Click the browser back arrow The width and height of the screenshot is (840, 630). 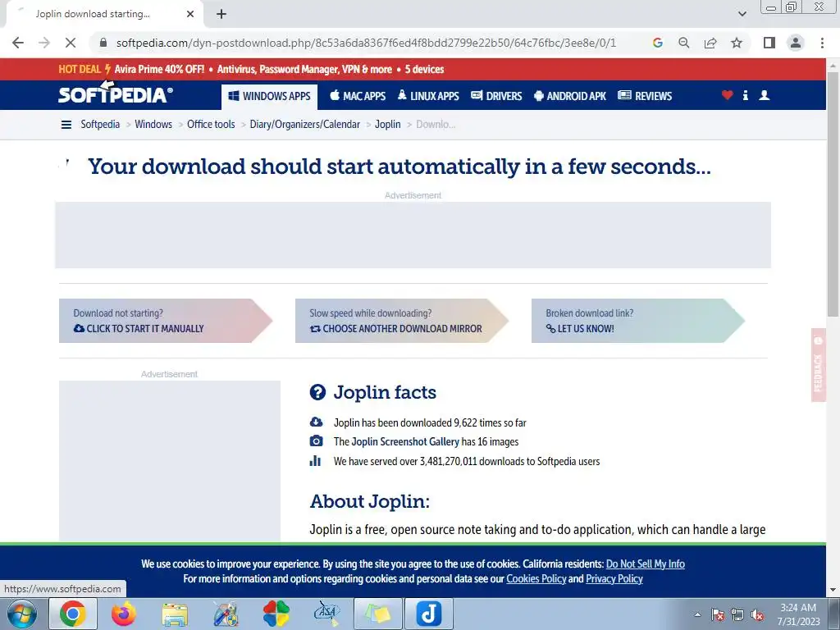pyautogui.click(x=18, y=43)
